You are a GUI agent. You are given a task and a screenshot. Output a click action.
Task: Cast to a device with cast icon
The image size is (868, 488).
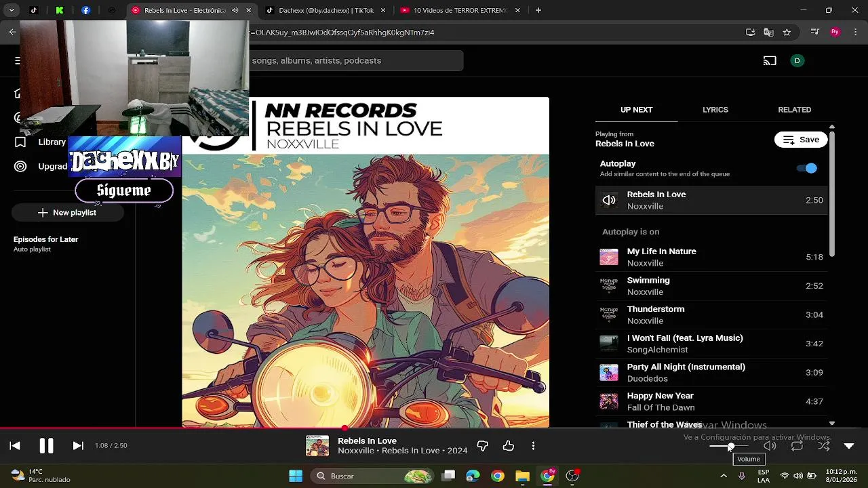[x=770, y=60]
